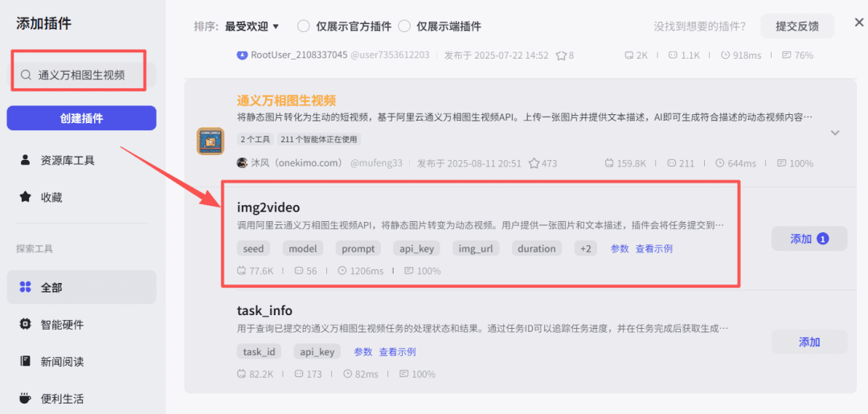Click the star icon beside 收藏
Screen dimensions: 868x414
pyautogui.click(x=25, y=197)
